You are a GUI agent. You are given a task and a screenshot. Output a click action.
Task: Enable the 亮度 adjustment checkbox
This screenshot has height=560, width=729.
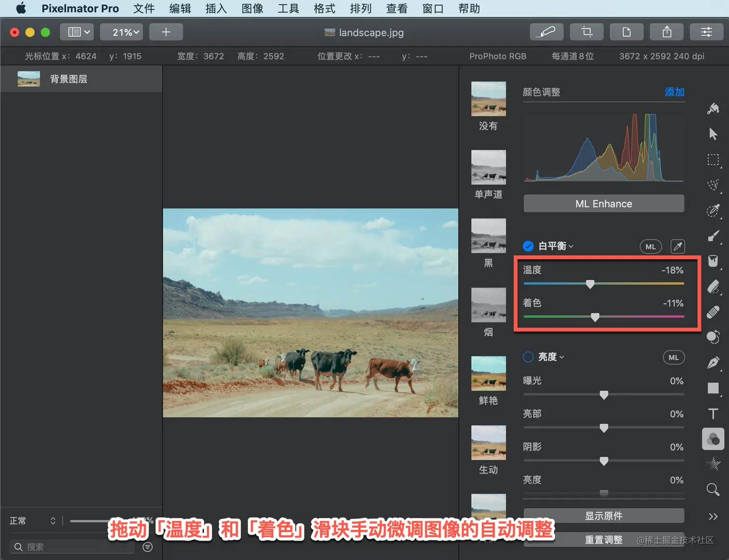click(x=528, y=357)
